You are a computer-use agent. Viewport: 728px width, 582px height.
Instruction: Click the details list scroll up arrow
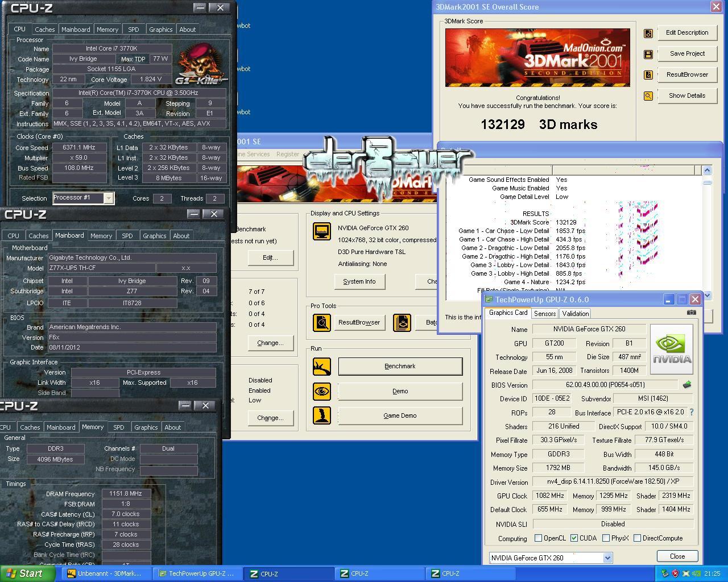[x=707, y=170]
